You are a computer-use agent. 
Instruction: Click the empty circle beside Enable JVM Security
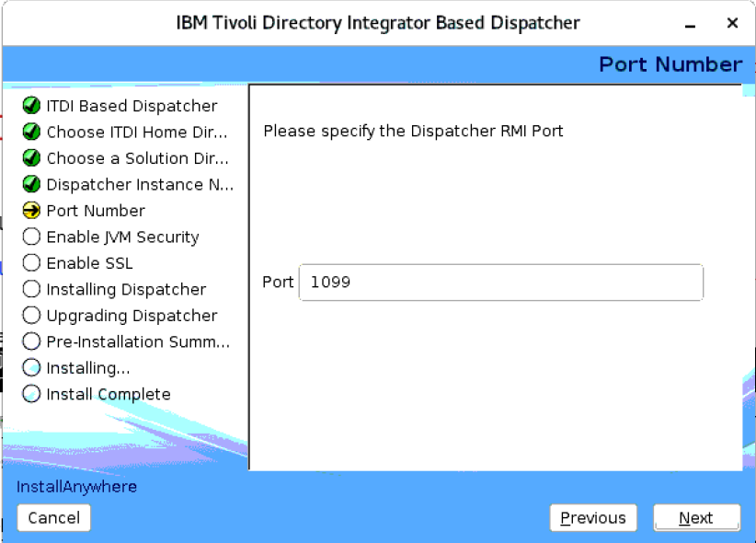[x=31, y=236]
